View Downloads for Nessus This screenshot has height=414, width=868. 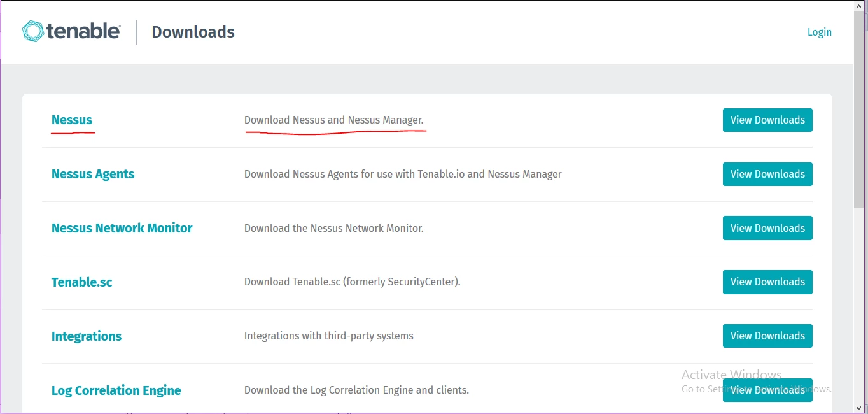click(767, 120)
